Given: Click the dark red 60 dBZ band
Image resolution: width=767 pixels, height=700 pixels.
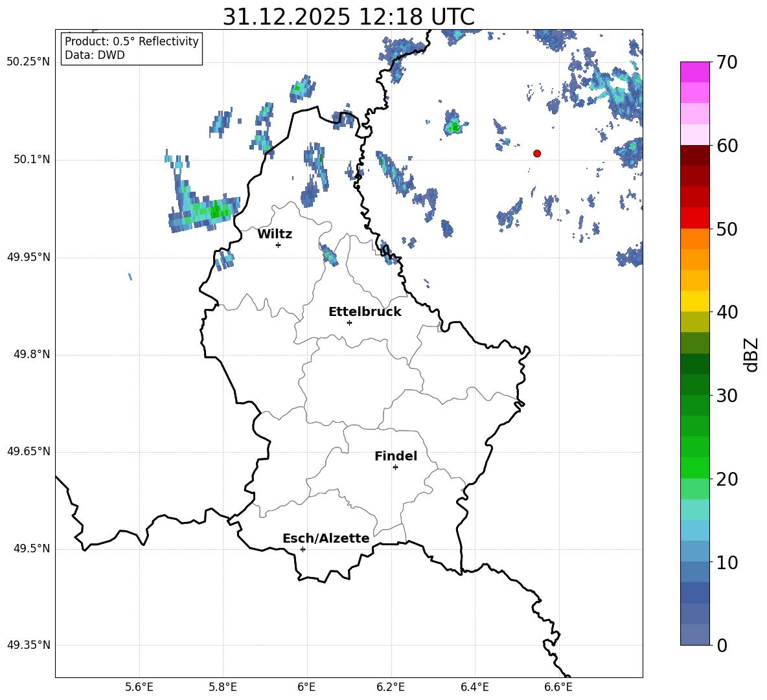Looking at the screenshot, I should pyautogui.click(x=694, y=155).
